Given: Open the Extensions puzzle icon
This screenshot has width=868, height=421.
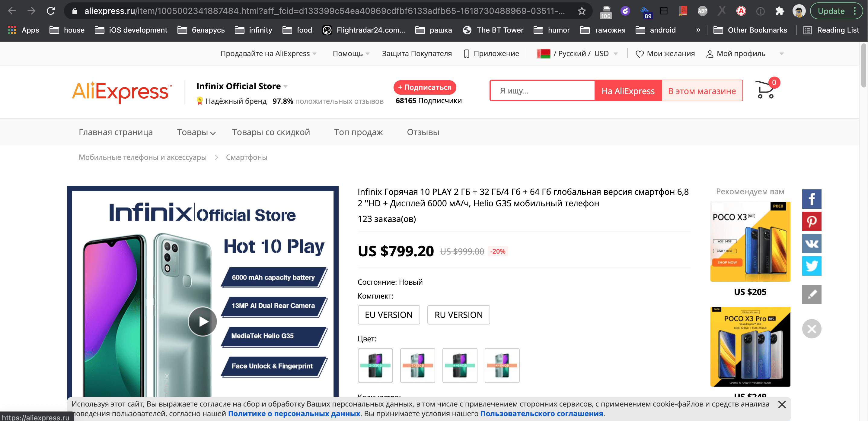Looking at the screenshot, I should 779,11.
